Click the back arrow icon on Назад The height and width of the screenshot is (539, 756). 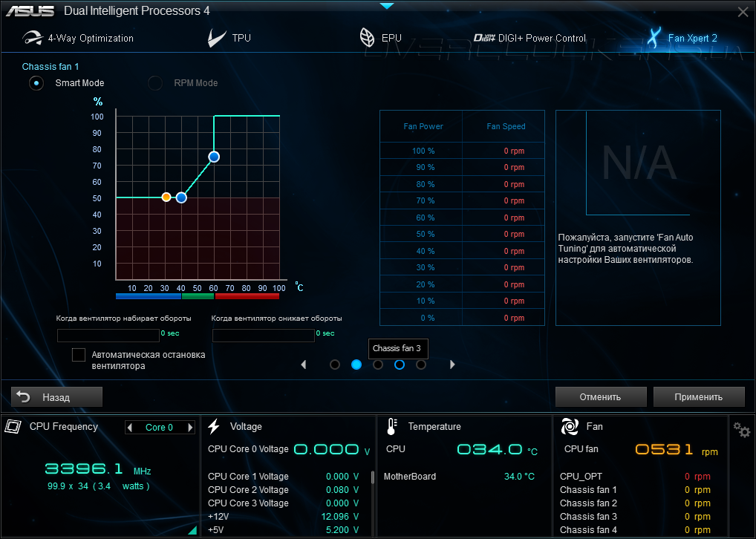(23, 396)
